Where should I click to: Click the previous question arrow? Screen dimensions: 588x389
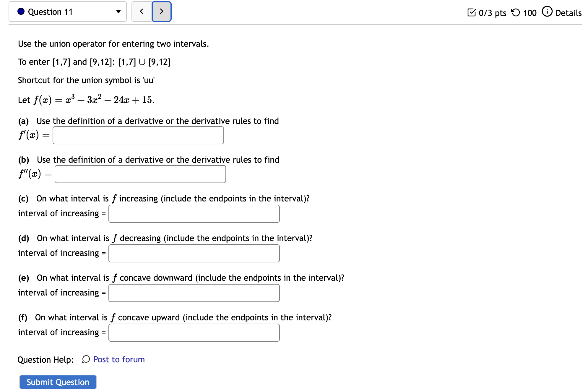pyautogui.click(x=141, y=11)
